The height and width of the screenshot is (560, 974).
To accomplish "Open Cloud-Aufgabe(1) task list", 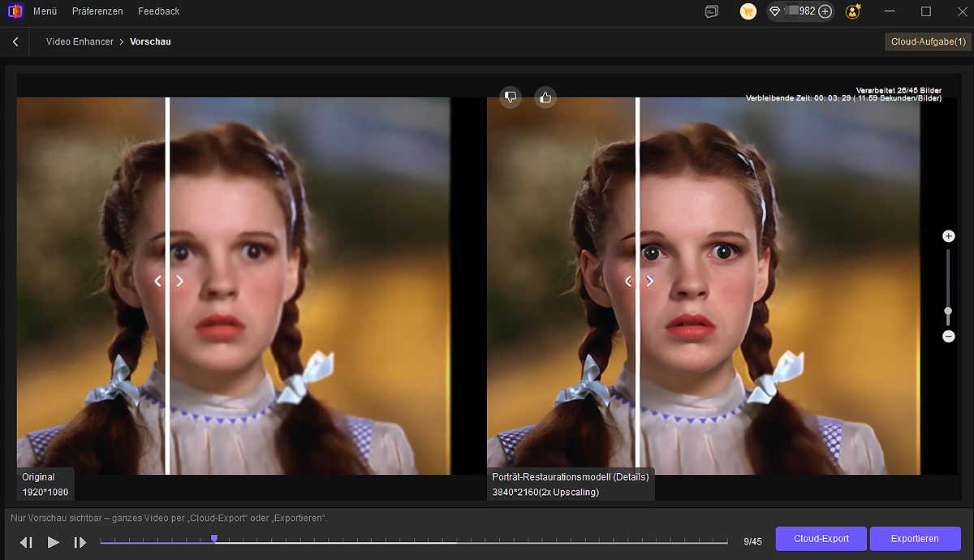I will (x=928, y=41).
